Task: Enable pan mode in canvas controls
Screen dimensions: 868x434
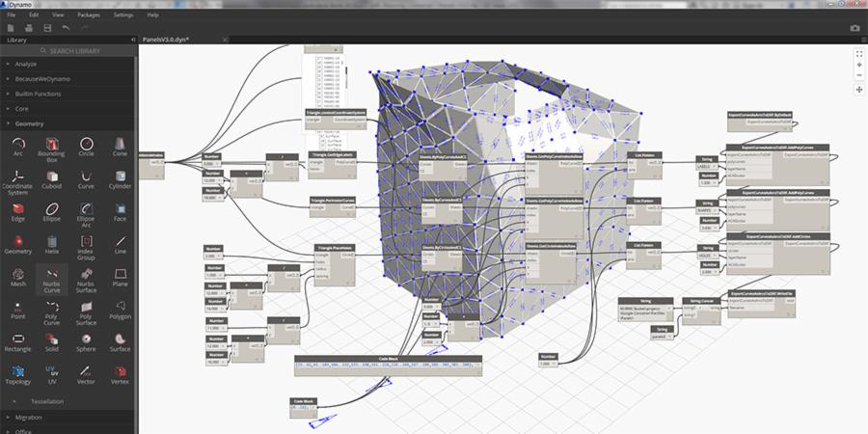Action: (859, 89)
